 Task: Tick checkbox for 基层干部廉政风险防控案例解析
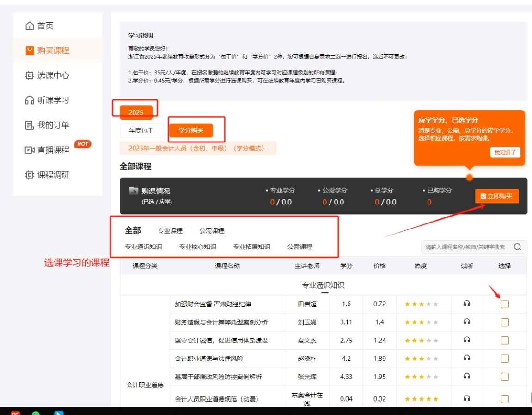click(504, 377)
